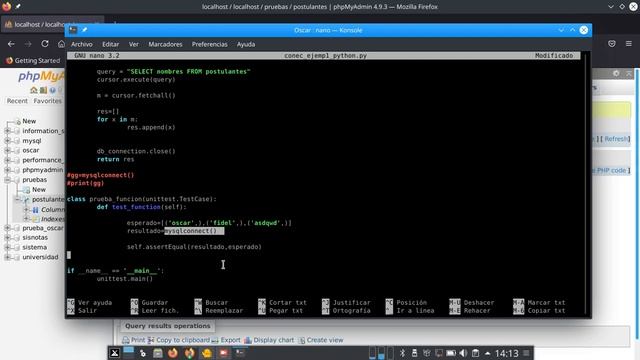Image resolution: width=640 pixels, height=360 pixels.
Task: Click the Konsole vertical scrollbar
Action: click(585, 184)
